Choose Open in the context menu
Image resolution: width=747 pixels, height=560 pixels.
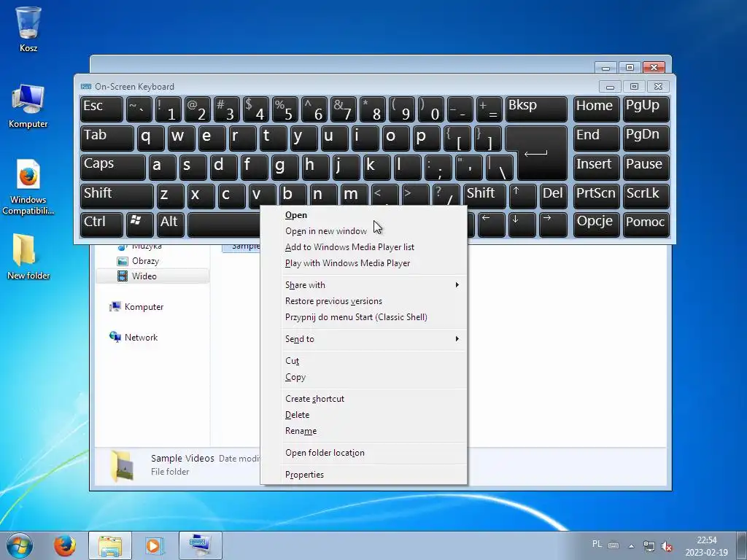coord(374,215)
